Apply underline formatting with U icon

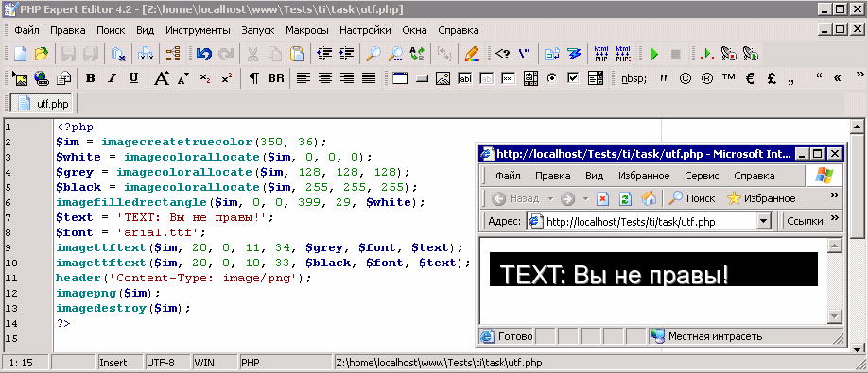click(x=133, y=78)
